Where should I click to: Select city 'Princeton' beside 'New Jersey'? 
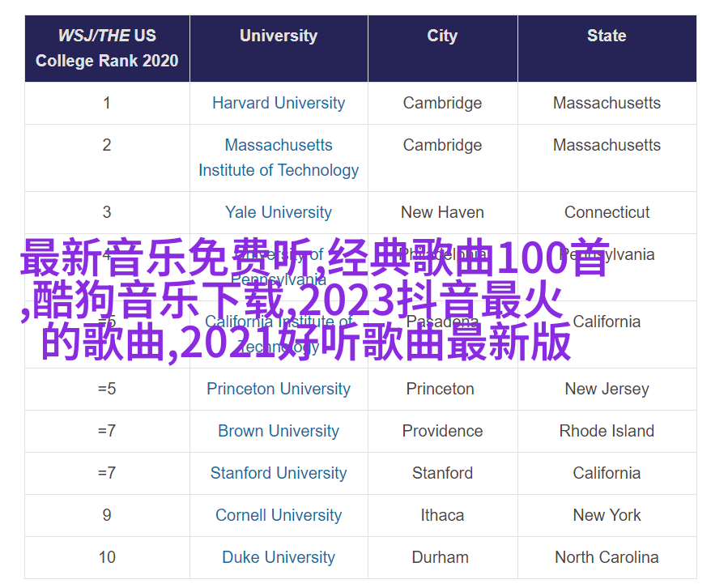pos(441,389)
